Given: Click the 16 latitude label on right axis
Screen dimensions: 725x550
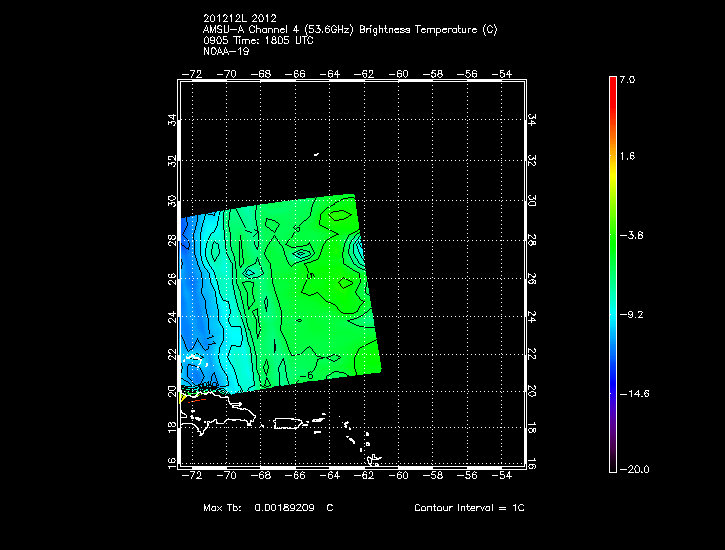Looking at the screenshot, I should [x=531, y=463].
